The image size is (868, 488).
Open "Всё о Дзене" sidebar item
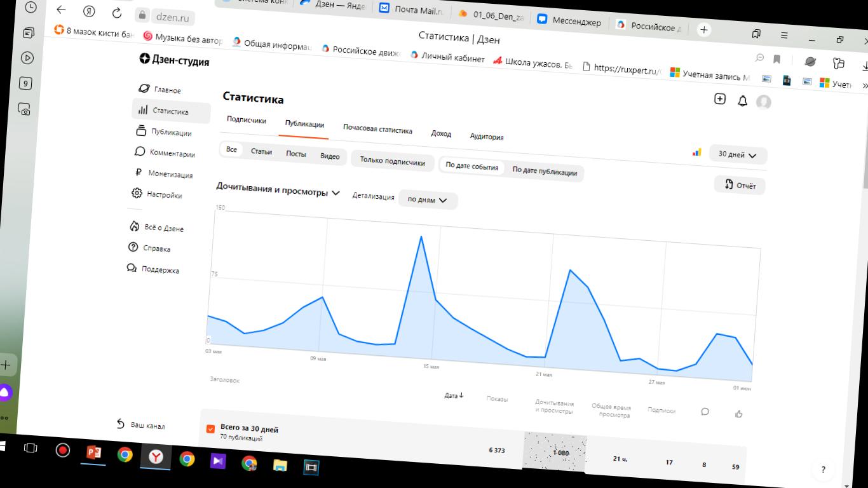[x=156, y=227]
